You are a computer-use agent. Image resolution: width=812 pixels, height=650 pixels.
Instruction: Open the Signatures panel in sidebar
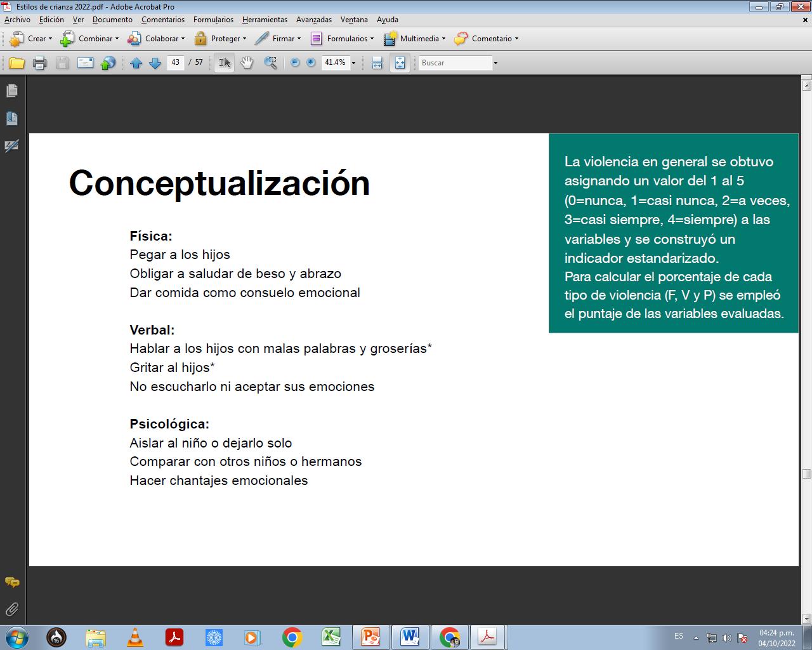point(11,146)
